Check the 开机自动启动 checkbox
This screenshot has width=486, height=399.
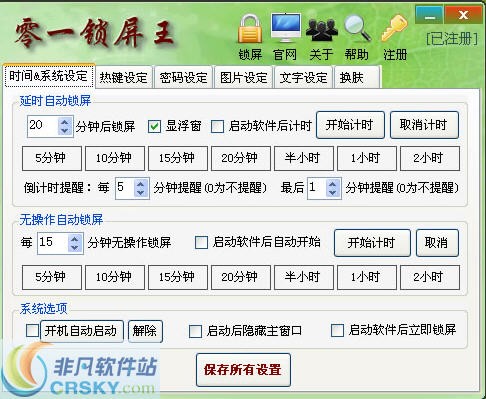coord(32,331)
